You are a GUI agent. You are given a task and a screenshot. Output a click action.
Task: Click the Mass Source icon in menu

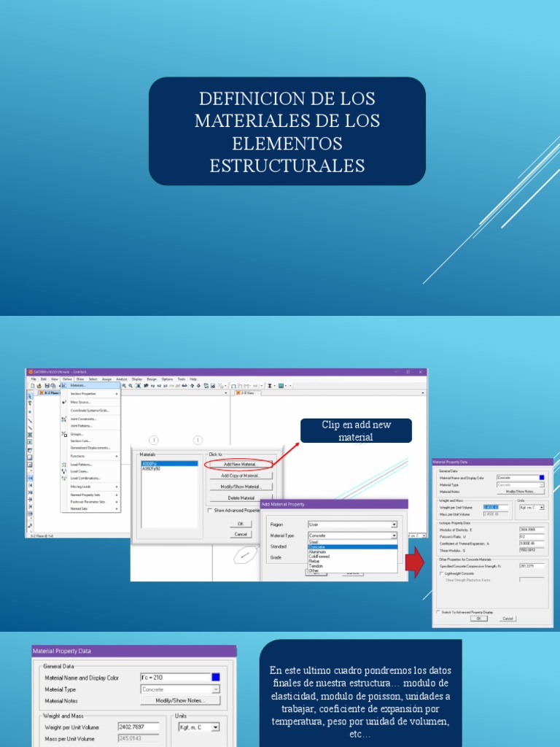[x=64, y=402]
